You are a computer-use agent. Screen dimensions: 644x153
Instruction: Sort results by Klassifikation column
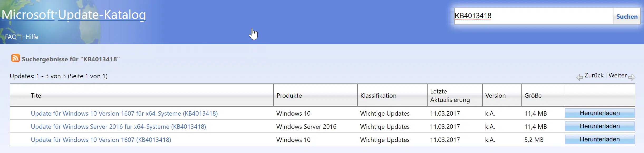pos(378,96)
